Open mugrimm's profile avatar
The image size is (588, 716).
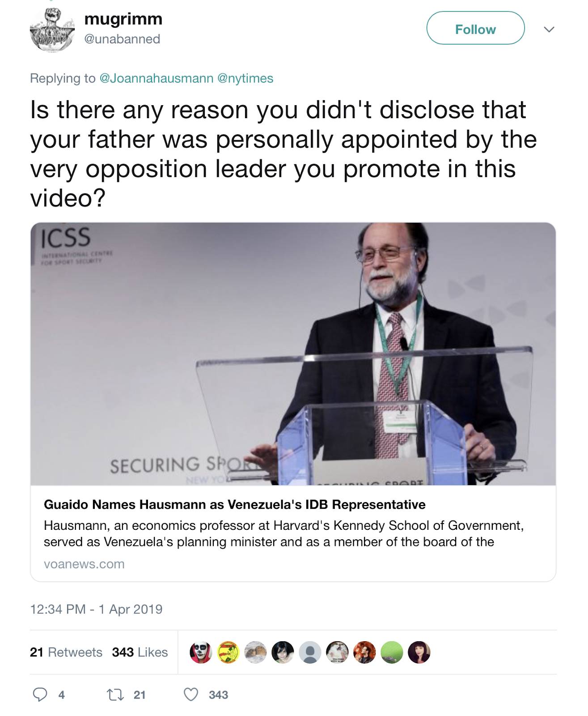point(52,30)
